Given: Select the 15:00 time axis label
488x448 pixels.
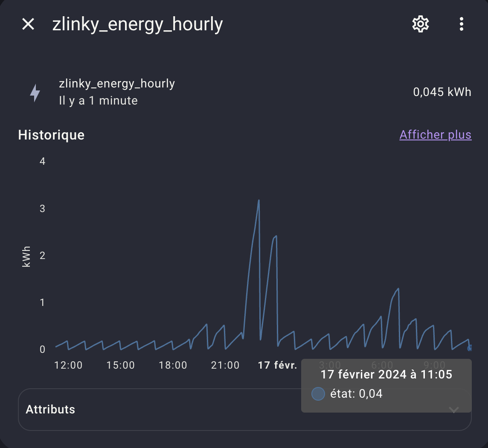Looking at the screenshot, I should tap(121, 365).
